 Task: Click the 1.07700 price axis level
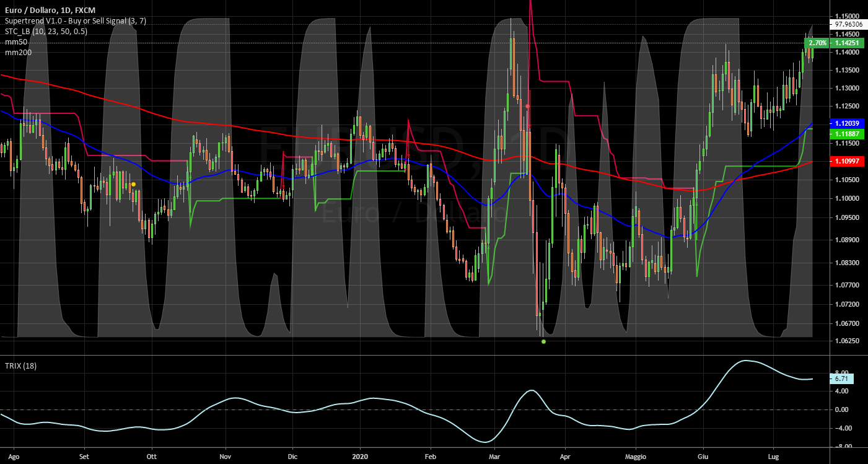point(846,285)
